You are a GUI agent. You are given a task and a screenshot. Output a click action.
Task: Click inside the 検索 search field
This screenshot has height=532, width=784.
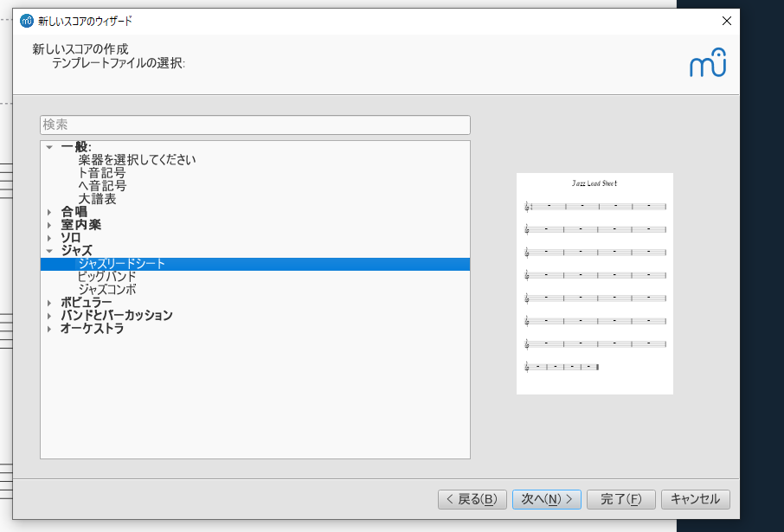tap(254, 125)
